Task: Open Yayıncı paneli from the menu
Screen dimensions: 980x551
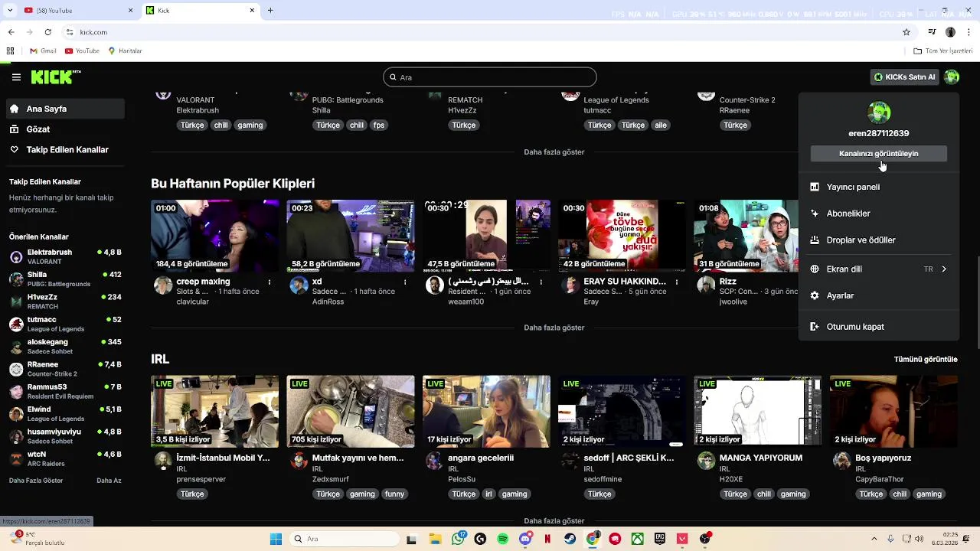Action: (879, 187)
